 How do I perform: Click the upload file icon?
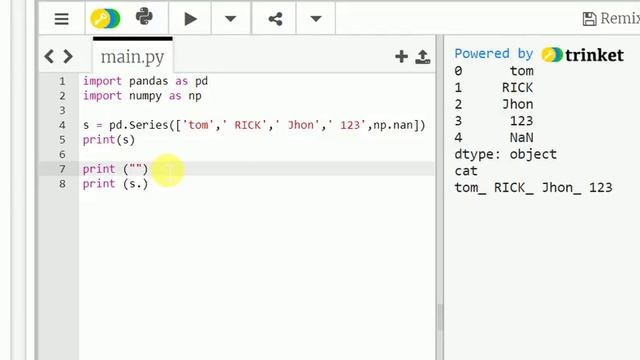coord(422,57)
